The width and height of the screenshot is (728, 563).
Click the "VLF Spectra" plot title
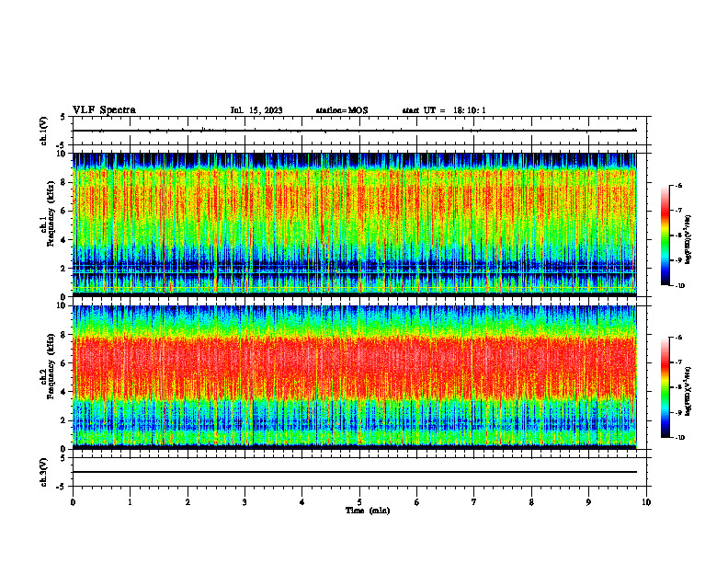pos(104,110)
